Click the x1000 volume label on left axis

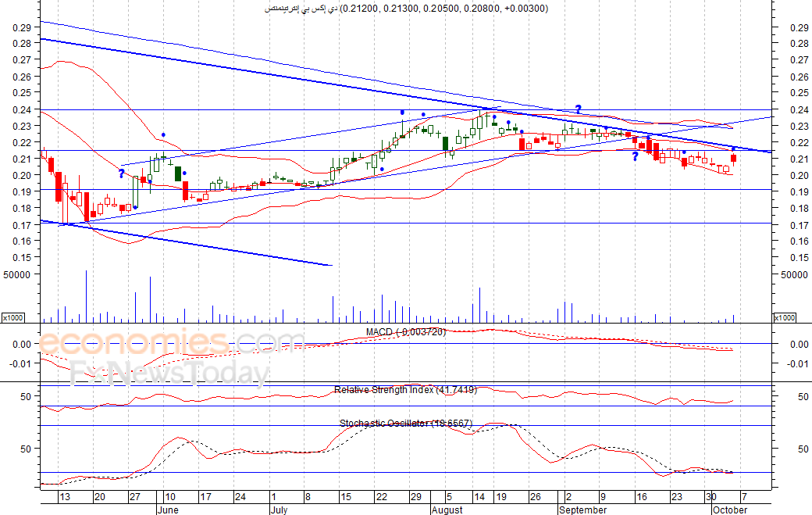coord(12,317)
